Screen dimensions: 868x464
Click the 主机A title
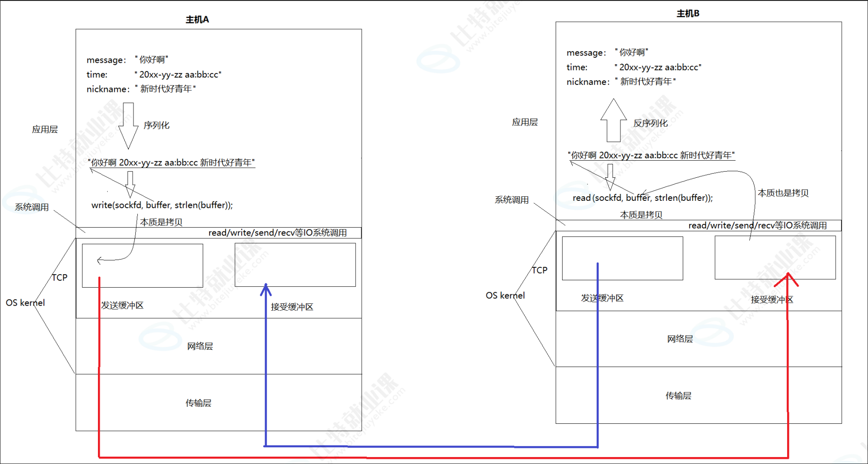click(197, 19)
